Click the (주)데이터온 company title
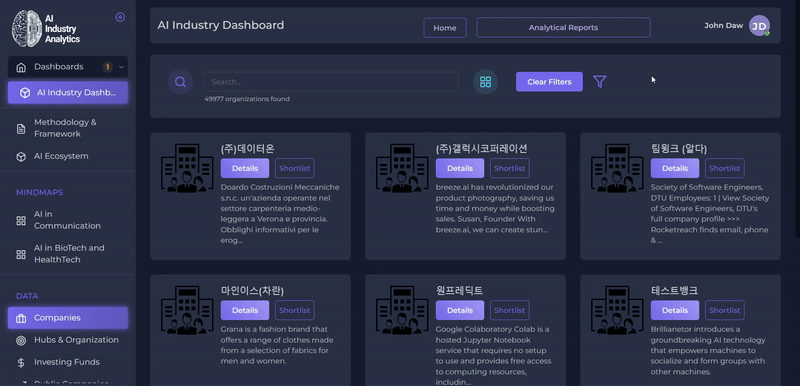Image resolution: width=800 pixels, height=386 pixels. click(247, 149)
